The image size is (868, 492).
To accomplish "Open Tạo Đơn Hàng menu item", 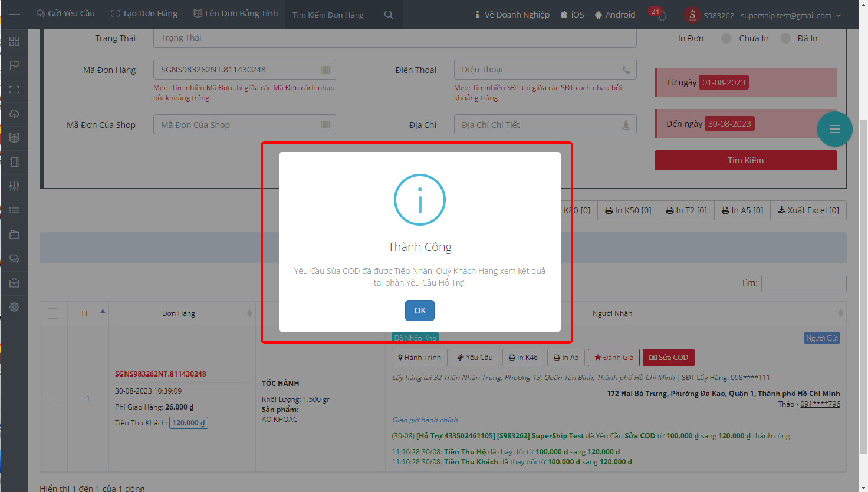I will 144,14.
